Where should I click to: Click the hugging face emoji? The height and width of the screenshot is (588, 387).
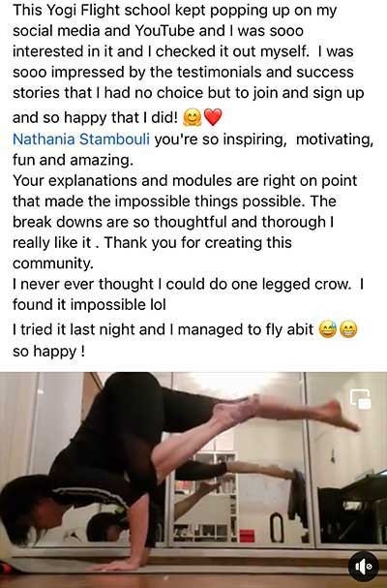pyautogui.click(x=193, y=118)
